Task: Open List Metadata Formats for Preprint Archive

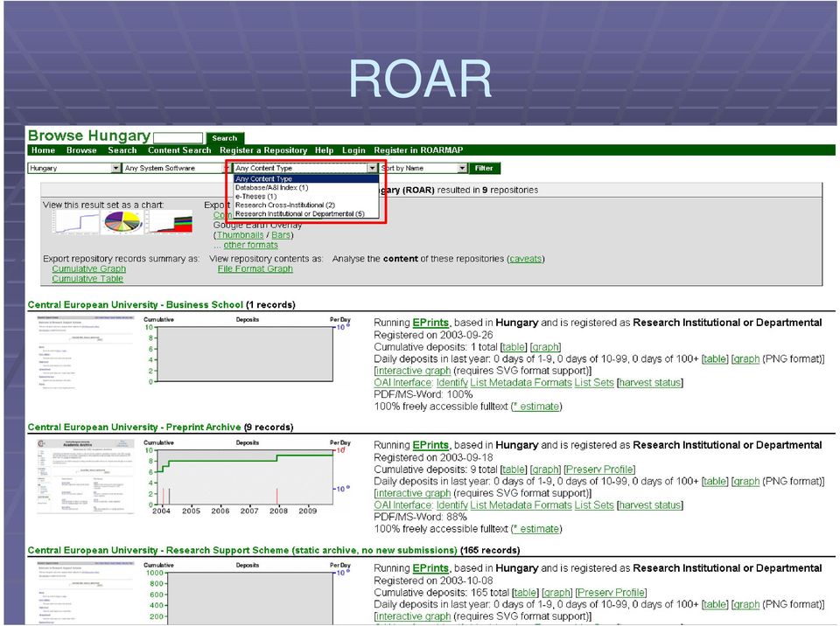Action: pos(521,505)
